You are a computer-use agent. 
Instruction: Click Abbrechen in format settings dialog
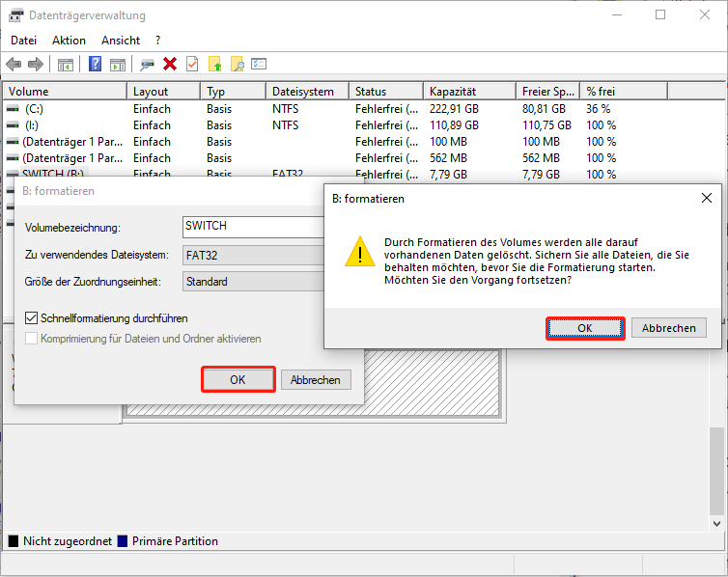[x=315, y=380]
